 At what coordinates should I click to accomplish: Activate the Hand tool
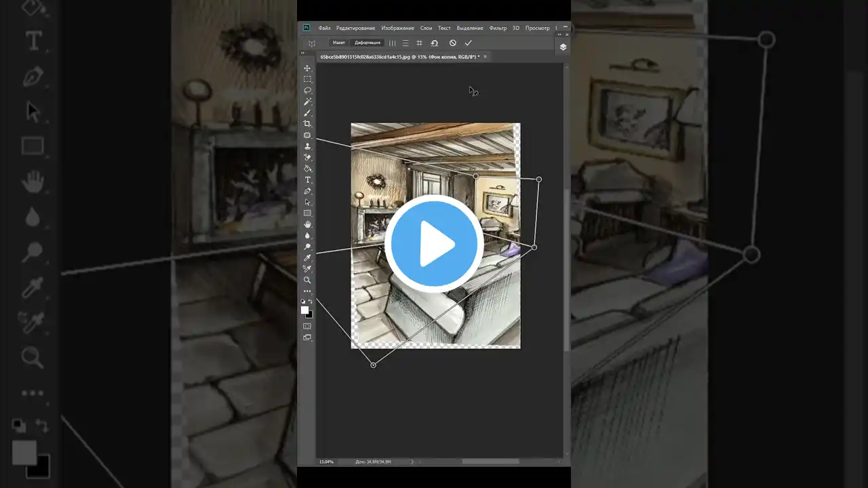pos(307,224)
